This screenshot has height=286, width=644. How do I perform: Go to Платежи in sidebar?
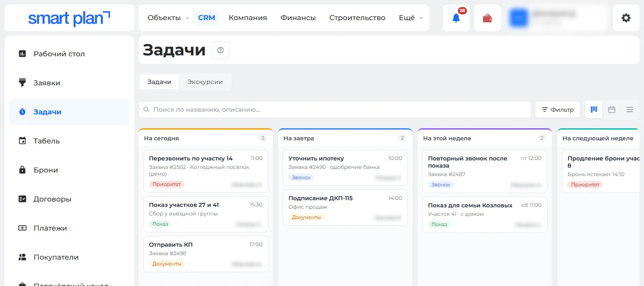pyautogui.click(x=69, y=228)
